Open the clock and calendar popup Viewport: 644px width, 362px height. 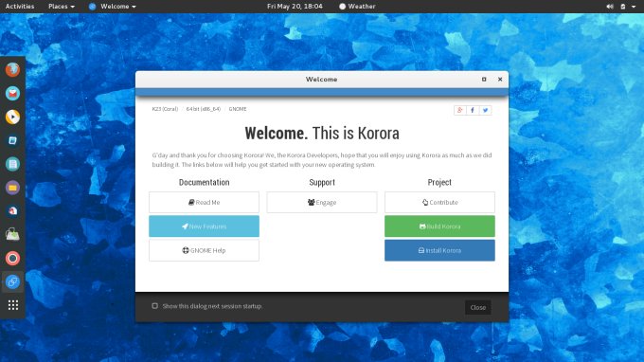(295, 7)
